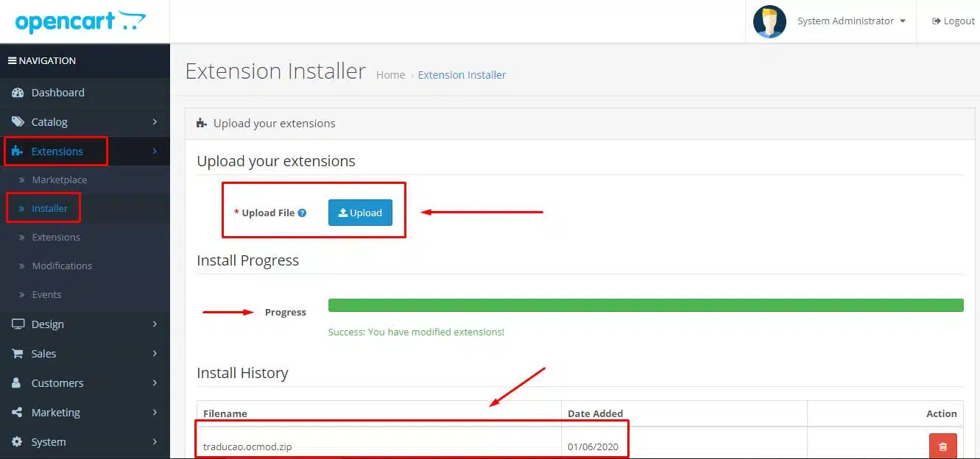Click the Extensions puzzle piece icon

(x=18, y=152)
